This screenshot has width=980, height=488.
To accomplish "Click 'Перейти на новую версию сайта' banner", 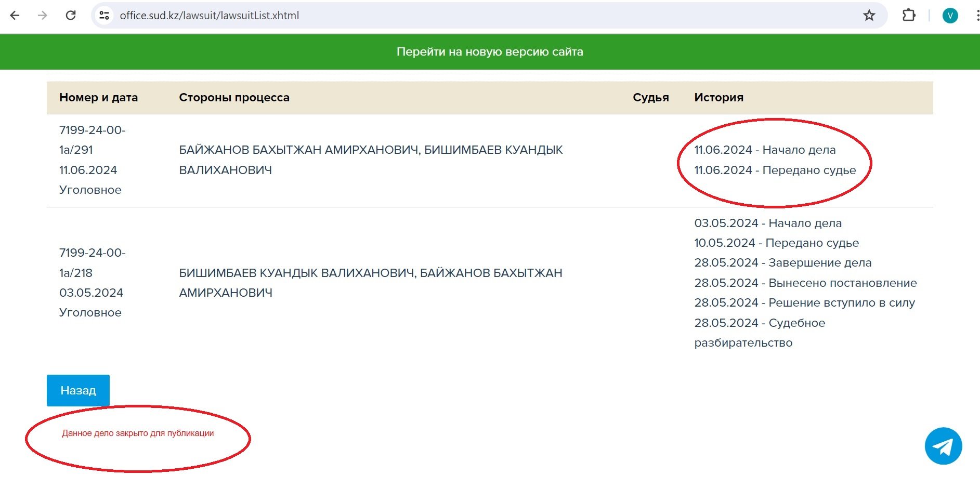I will point(490,51).
